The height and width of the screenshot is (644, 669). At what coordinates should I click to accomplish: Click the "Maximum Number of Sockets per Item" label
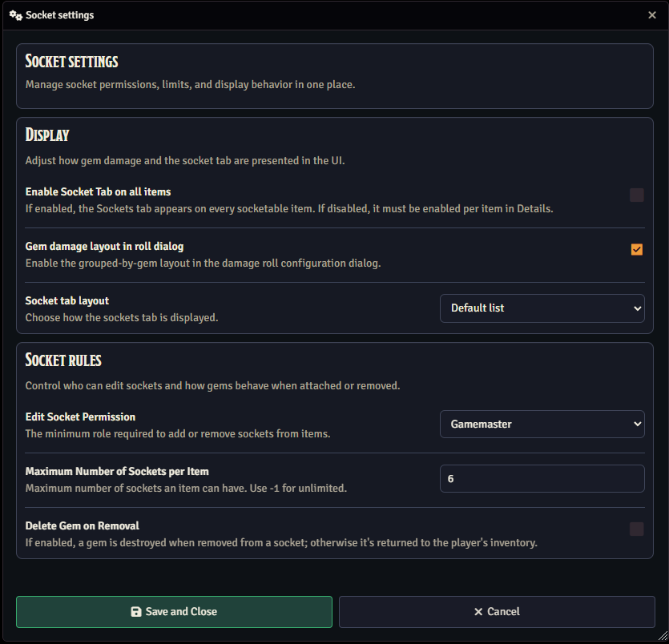tap(117, 472)
